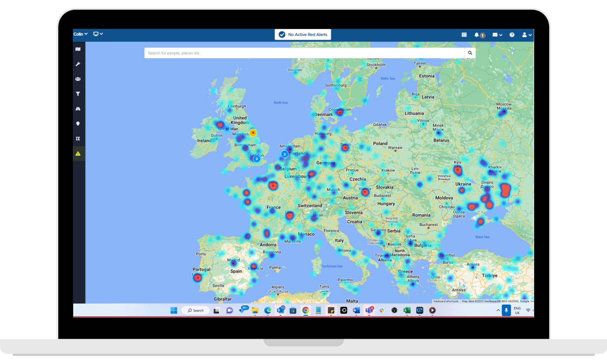Select the blue 2 cluster near London
This screenshot has height=364, width=607.
257,159
